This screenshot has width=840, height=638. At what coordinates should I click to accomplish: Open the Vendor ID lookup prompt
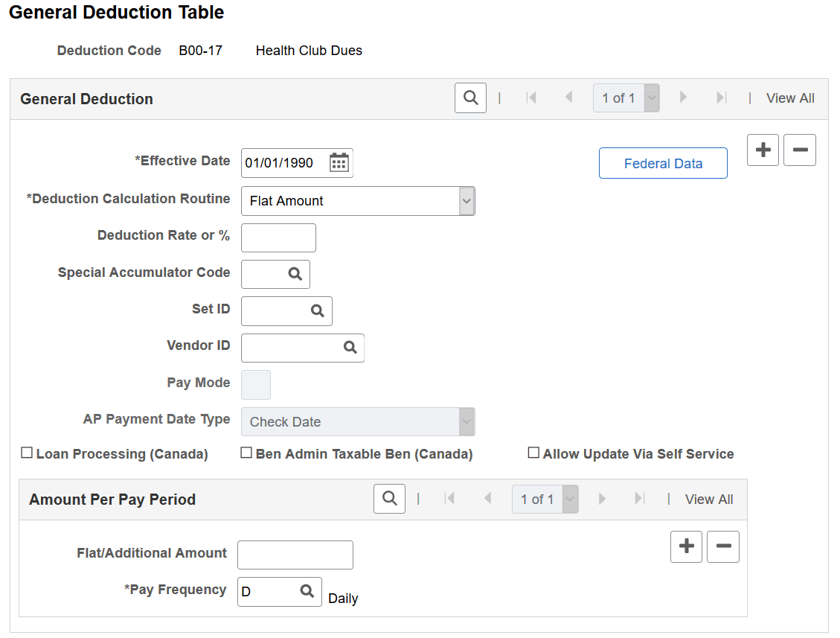[350, 348]
